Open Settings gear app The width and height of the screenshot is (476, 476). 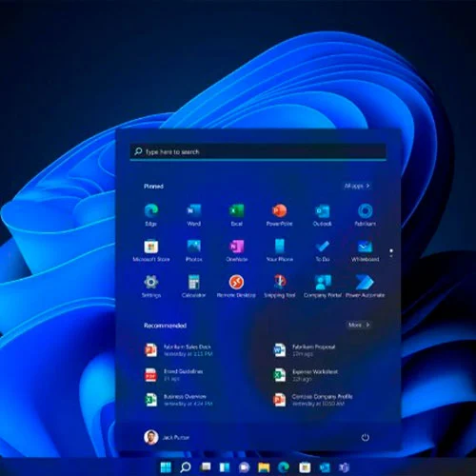click(x=151, y=287)
